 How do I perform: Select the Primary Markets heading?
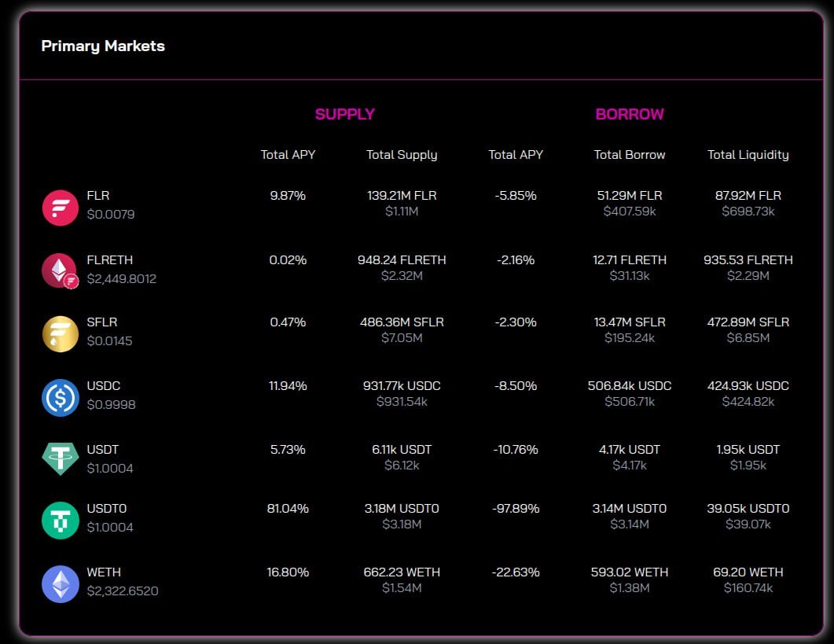[103, 46]
